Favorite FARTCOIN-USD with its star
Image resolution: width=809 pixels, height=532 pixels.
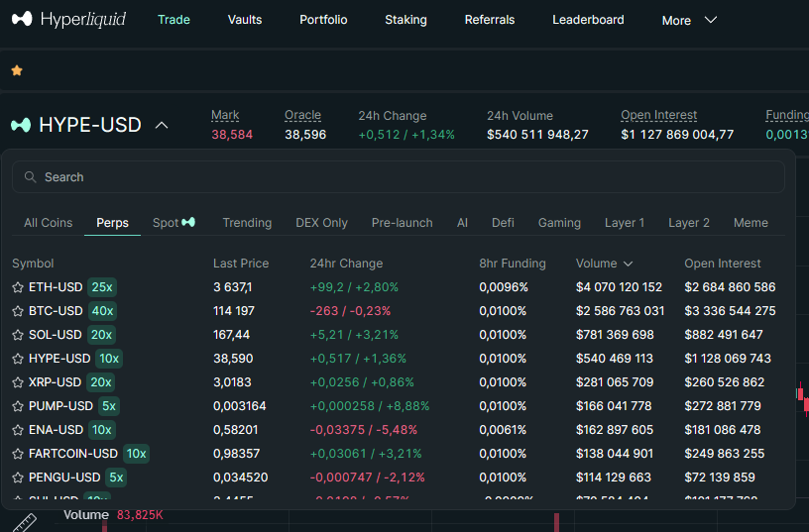pyautogui.click(x=18, y=454)
